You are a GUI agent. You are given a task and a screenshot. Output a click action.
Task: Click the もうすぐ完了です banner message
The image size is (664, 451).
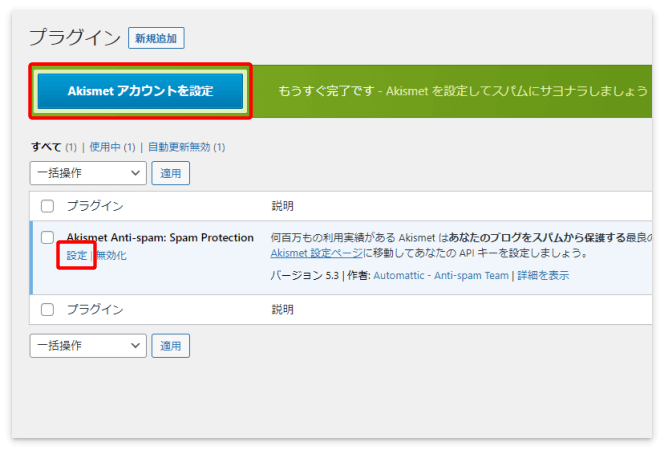[463, 91]
